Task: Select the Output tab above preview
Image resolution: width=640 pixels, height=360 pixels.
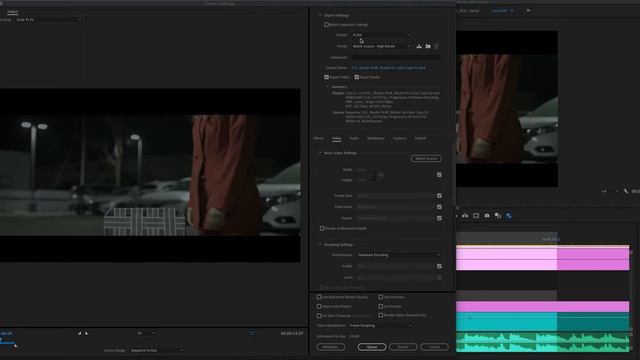Action: click(x=12, y=12)
